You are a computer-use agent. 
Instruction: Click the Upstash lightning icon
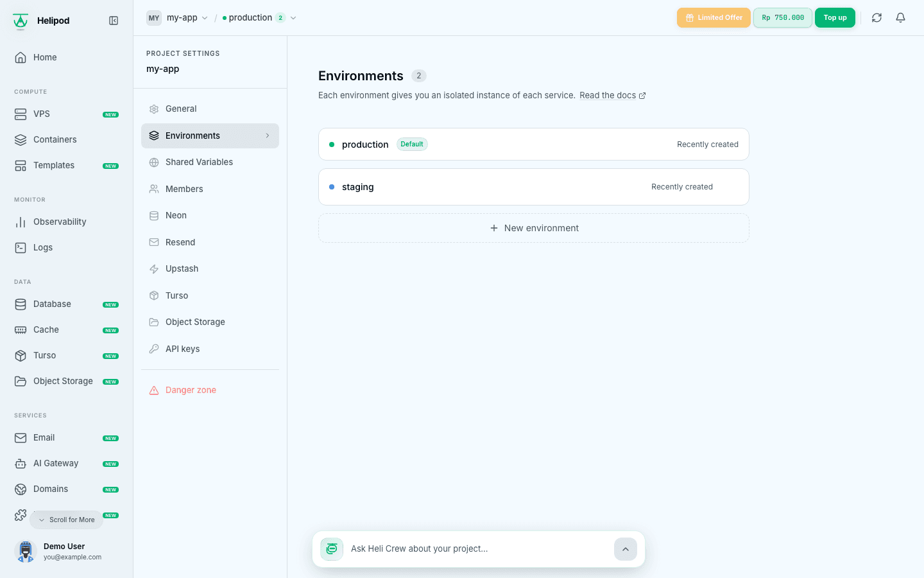pyautogui.click(x=154, y=269)
